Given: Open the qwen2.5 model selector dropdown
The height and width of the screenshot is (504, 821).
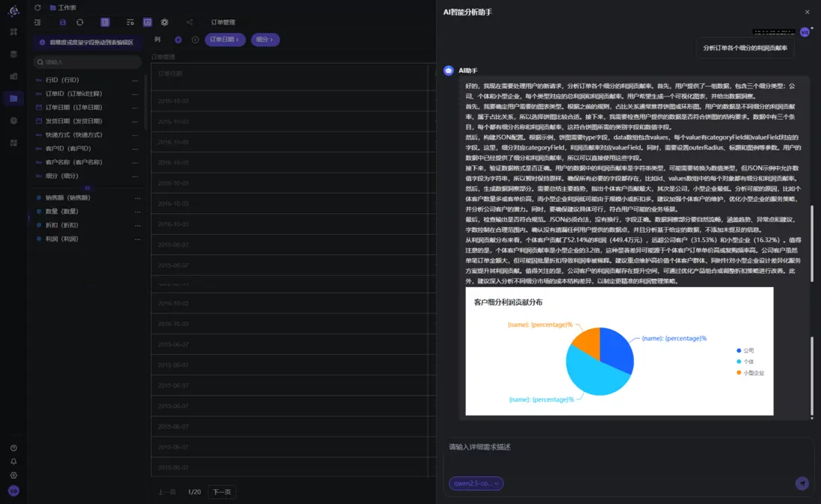Looking at the screenshot, I should (x=476, y=484).
